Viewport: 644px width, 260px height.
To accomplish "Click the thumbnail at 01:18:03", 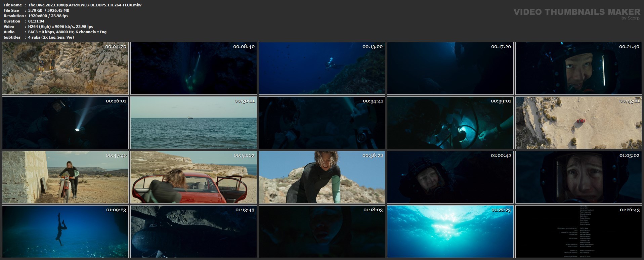I will [x=322, y=231].
